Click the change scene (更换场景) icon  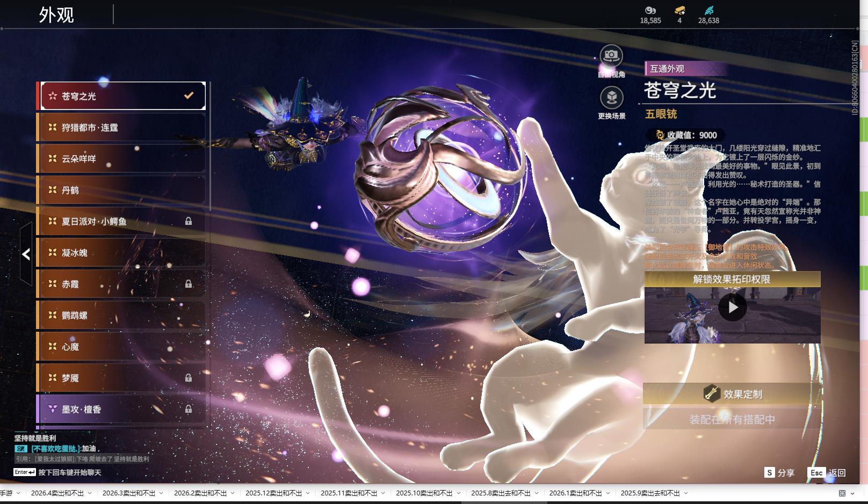[611, 98]
